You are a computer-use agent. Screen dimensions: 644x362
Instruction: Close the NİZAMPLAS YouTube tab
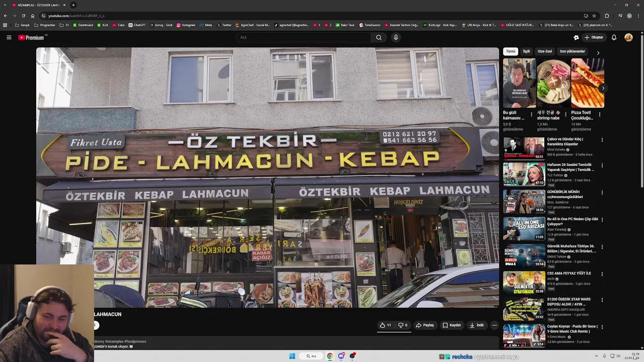coord(64,5)
